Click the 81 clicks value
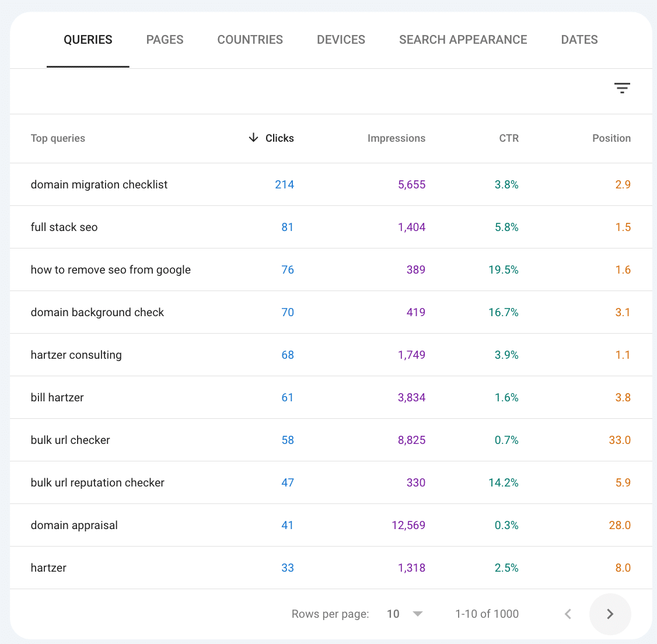 288,227
